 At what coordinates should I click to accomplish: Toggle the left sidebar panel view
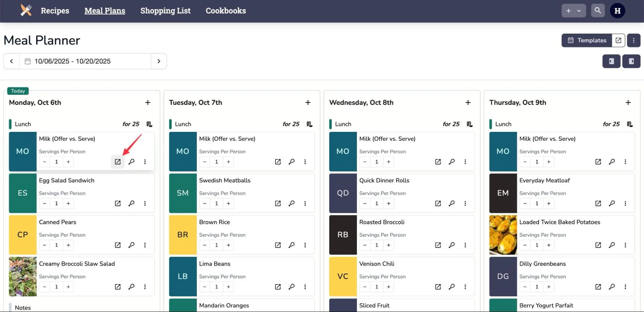click(611, 61)
